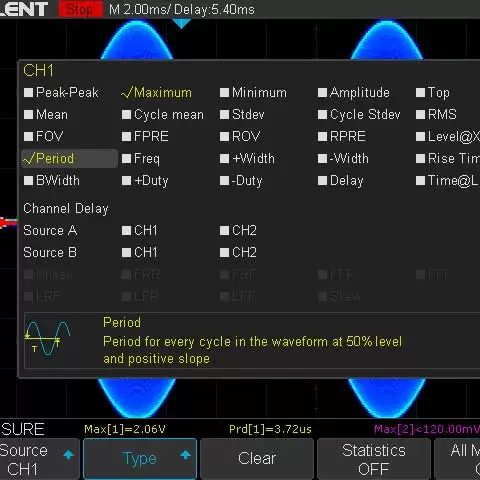Click the Prd[1]=3.72us measurement readout
Screen dimensions: 480x480
coord(270,429)
